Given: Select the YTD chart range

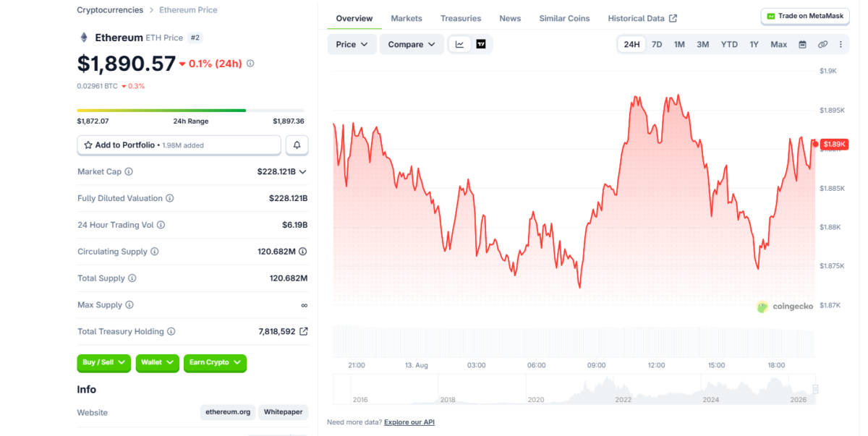Looking at the screenshot, I should pos(729,45).
